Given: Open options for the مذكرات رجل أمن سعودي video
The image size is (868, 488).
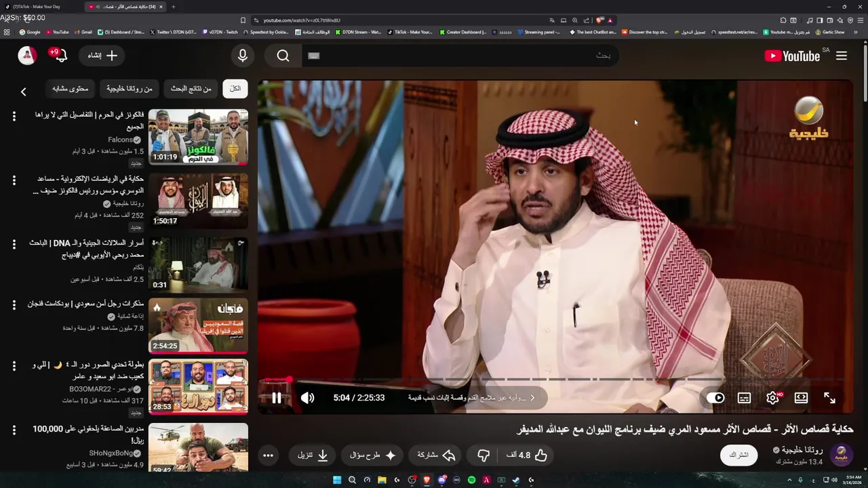Looking at the screenshot, I should [14, 304].
